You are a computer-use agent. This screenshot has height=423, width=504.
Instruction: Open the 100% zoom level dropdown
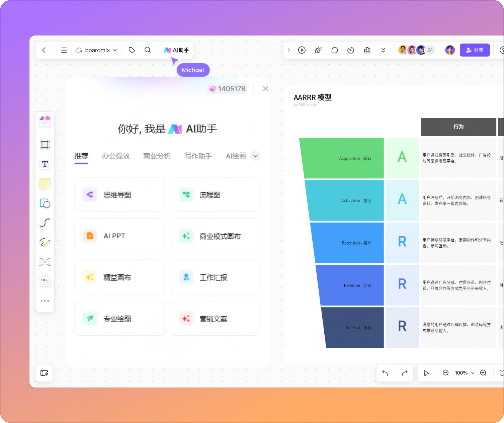(x=465, y=373)
